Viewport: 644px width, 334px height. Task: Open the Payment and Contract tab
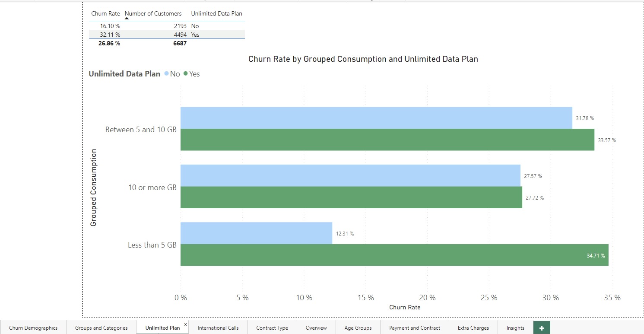tap(414, 328)
